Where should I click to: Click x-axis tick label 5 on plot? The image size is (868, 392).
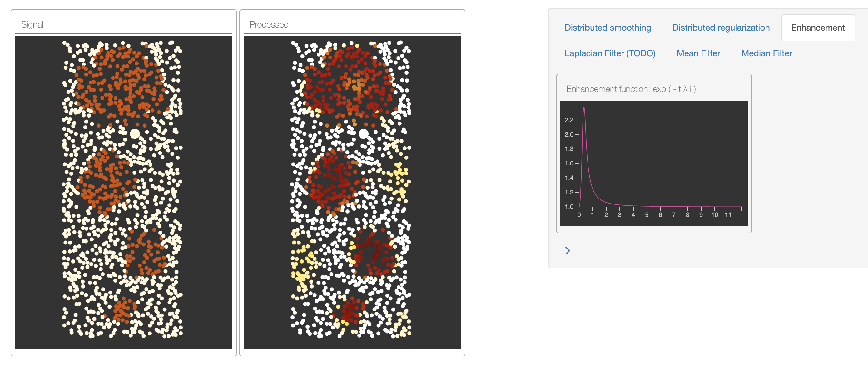(647, 215)
